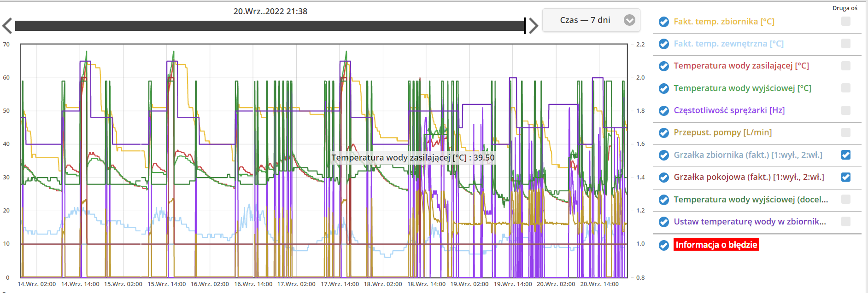The height and width of the screenshot is (293, 868).
Task: Go to previous time period arrow
Action: (7, 26)
